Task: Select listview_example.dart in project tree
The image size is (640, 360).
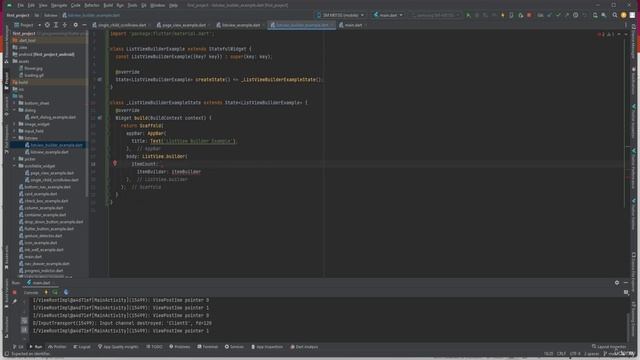Action: [49, 152]
